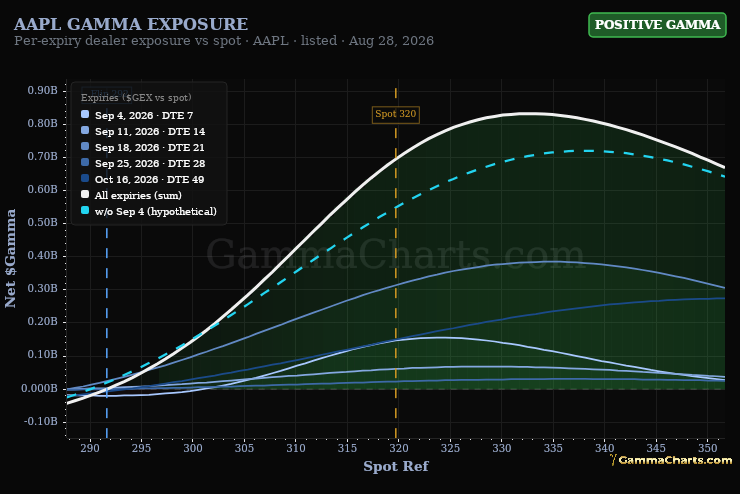Click the 300 x-axis tick label
This screenshot has width=740, height=494.
193,448
